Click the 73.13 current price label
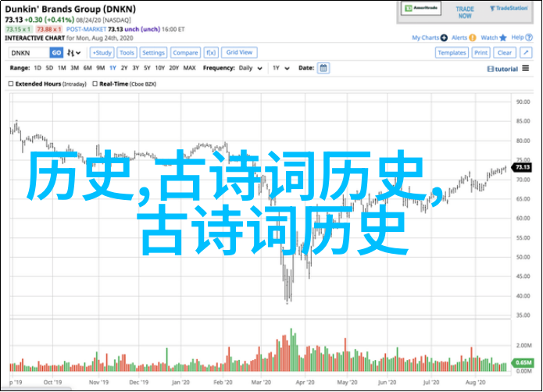The width and height of the screenshot is (543, 392). tap(523, 167)
